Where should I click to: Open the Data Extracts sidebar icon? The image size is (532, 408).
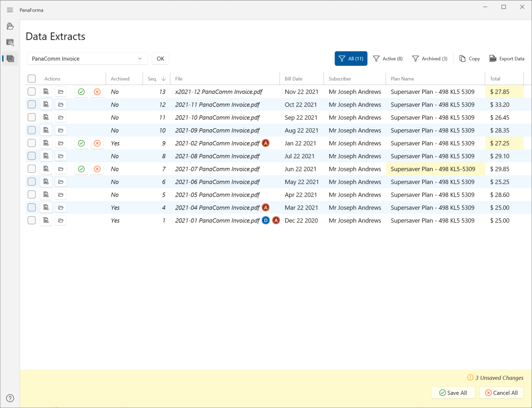pyautogui.click(x=10, y=59)
